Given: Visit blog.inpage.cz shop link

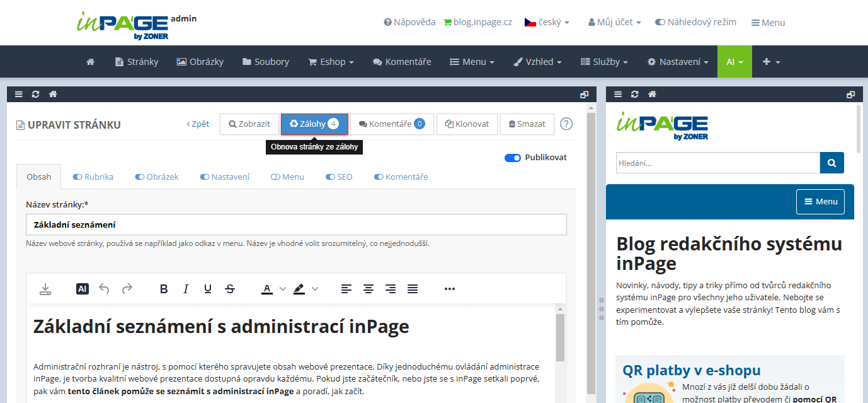Looking at the screenshot, I should click(x=477, y=22).
